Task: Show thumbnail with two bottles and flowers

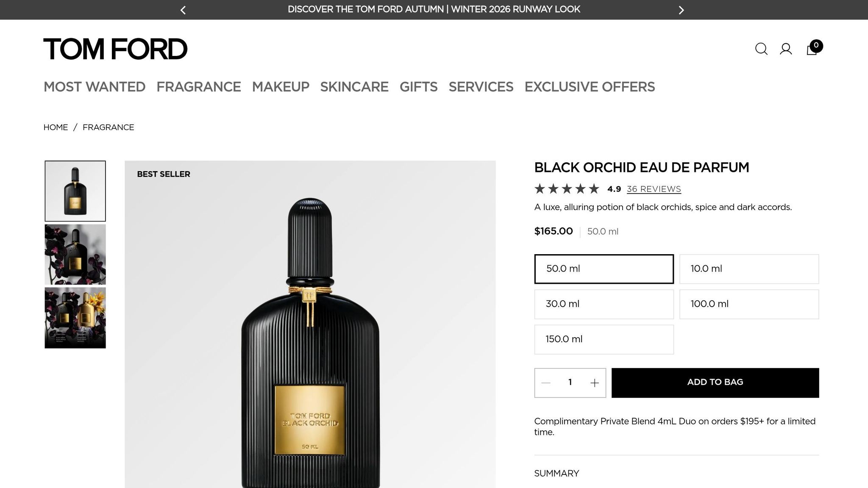Action: click(75, 318)
